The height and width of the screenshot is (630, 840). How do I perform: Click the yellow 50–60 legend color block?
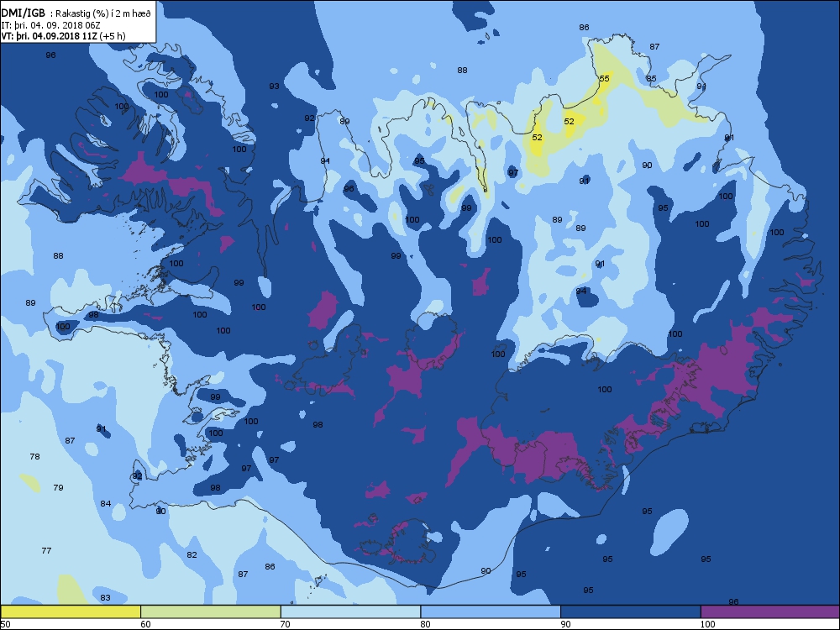click(71, 612)
